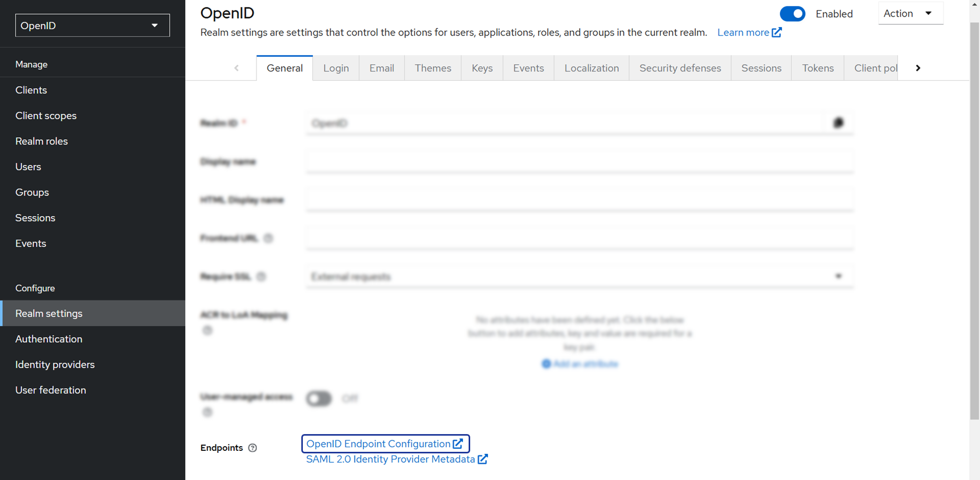Switch to the Security defenses tab
This screenshot has width=980, height=480.
click(680, 68)
